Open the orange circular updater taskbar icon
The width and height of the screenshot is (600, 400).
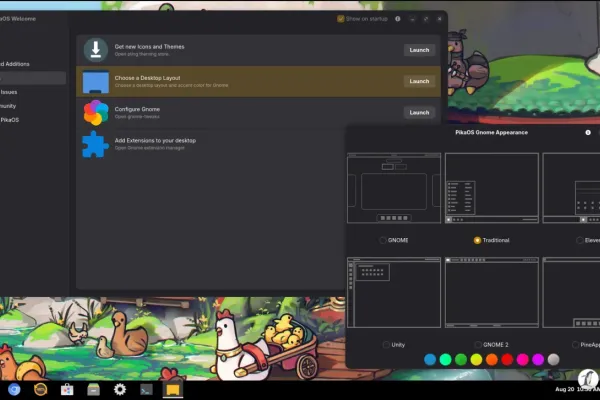41,390
